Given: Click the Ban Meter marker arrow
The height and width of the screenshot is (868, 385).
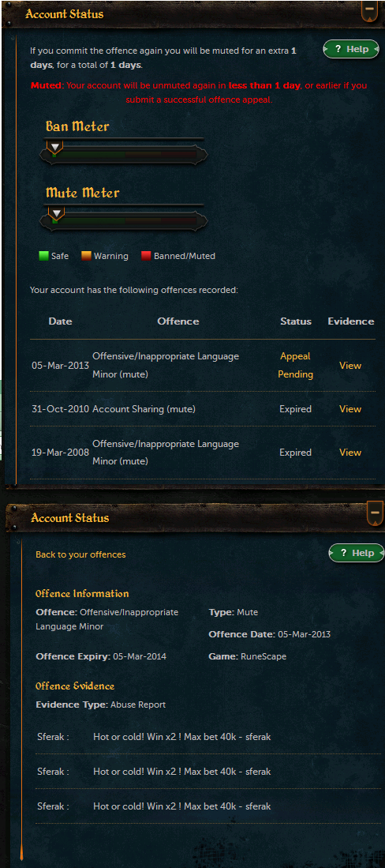Looking at the screenshot, I should (54, 147).
